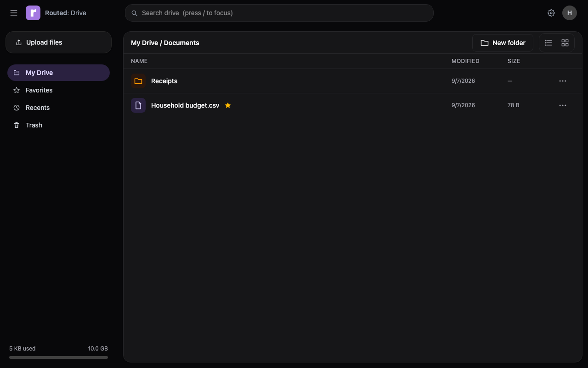Open the hamburger navigation menu
588x368 pixels.
pyautogui.click(x=14, y=13)
